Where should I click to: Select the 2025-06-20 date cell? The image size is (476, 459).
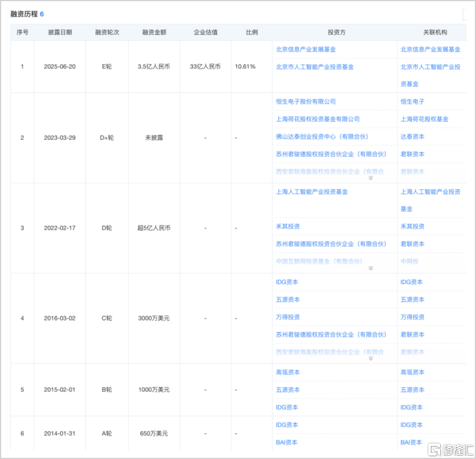(x=60, y=67)
